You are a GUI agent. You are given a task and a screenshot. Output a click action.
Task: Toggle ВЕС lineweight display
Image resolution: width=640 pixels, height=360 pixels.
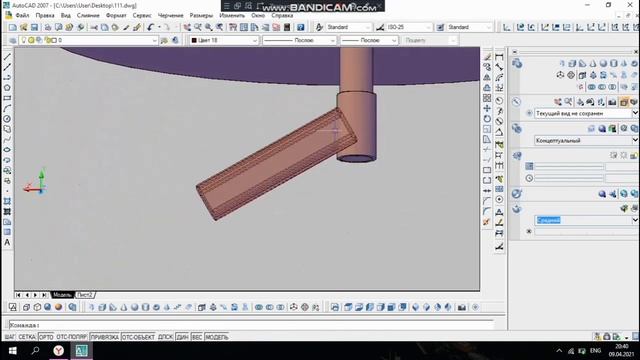(x=197, y=337)
